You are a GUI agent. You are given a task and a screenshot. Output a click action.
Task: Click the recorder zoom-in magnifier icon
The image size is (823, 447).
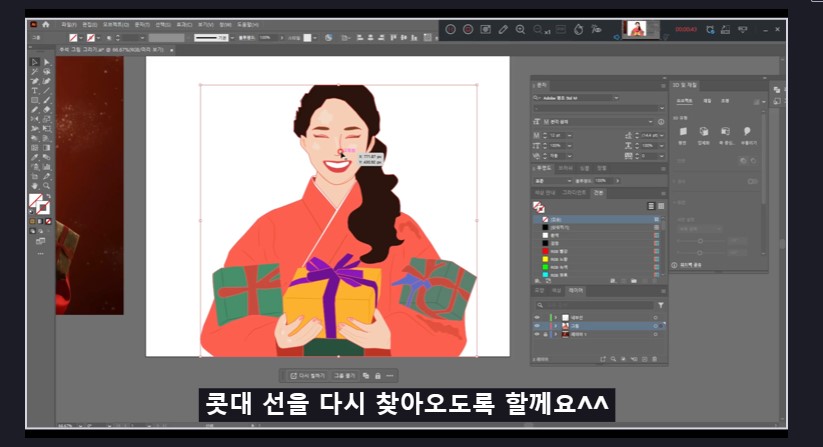point(520,29)
